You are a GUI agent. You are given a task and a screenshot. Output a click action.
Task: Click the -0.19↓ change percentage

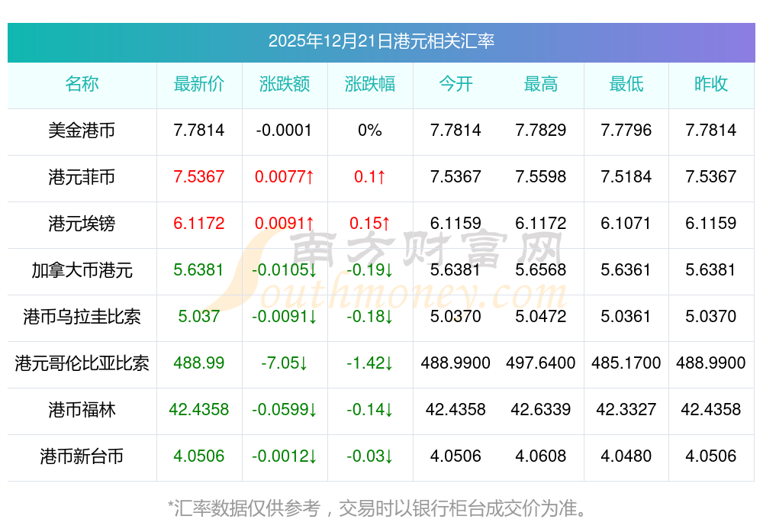click(370, 269)
